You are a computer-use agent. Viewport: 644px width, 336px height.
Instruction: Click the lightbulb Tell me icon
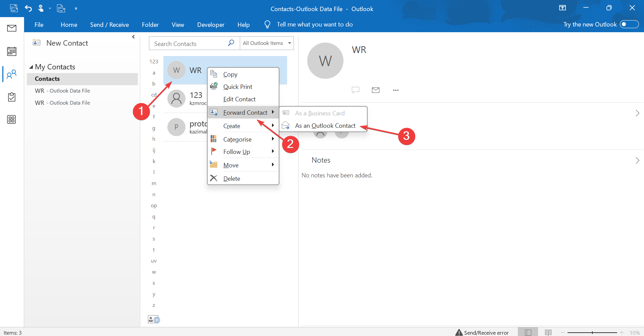click(x=267, y=24)
